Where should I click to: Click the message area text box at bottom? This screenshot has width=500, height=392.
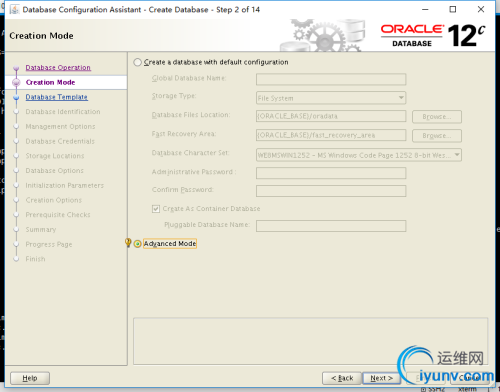point(310,341)
